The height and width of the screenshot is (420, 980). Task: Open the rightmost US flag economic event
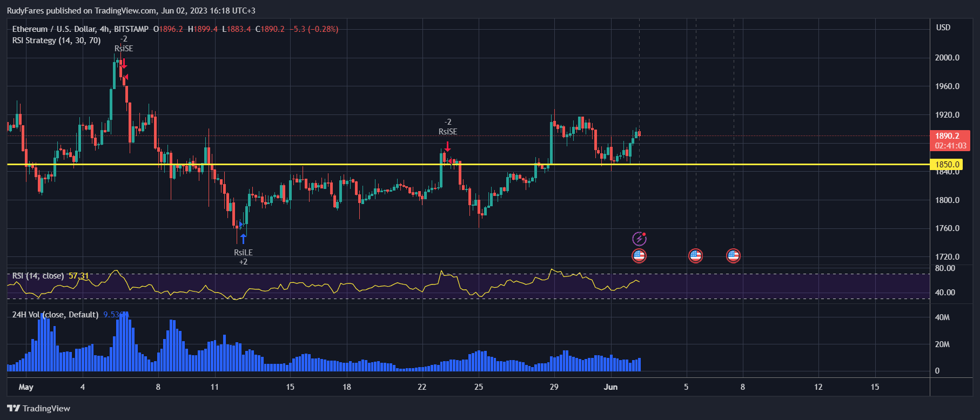click(733, 255)
